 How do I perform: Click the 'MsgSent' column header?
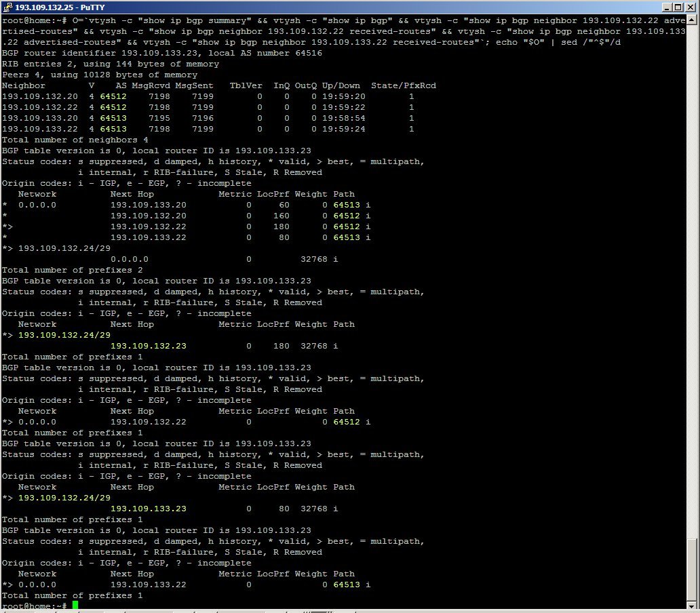click(x=194, y=85)
